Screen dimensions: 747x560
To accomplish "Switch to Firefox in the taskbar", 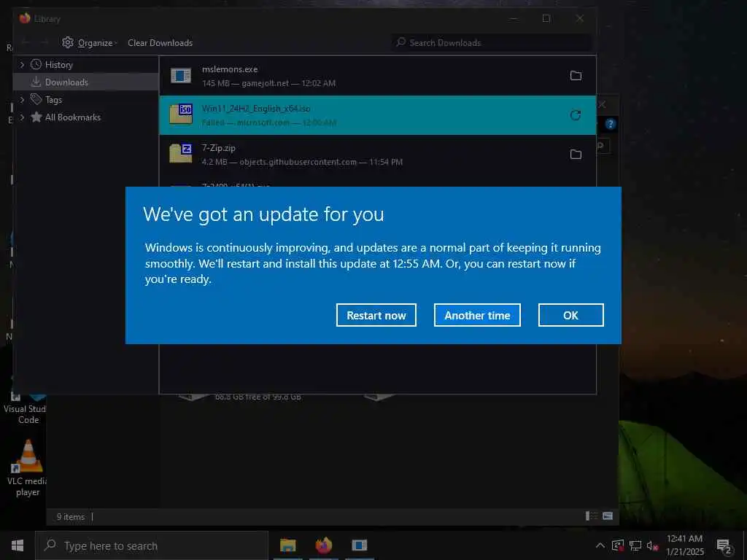I will click(323, 545).
